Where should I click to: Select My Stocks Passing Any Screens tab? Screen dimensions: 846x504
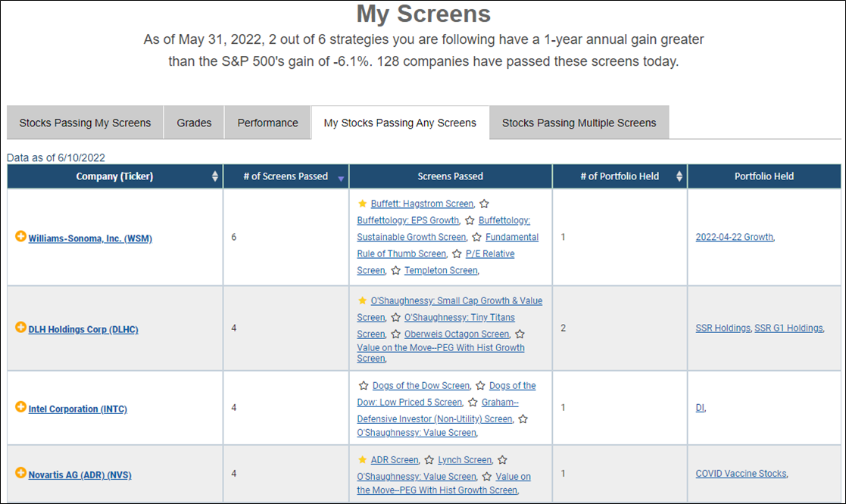(x=400, y=123)
